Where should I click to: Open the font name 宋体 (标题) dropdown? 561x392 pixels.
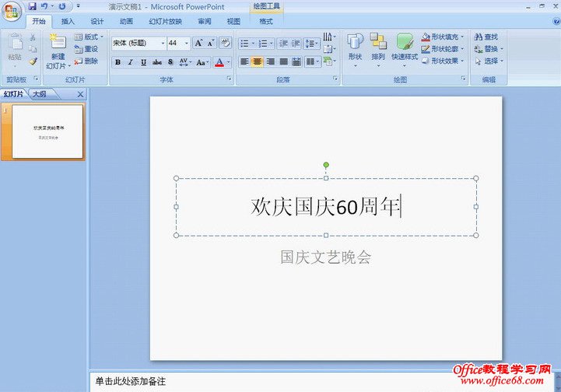163,44
